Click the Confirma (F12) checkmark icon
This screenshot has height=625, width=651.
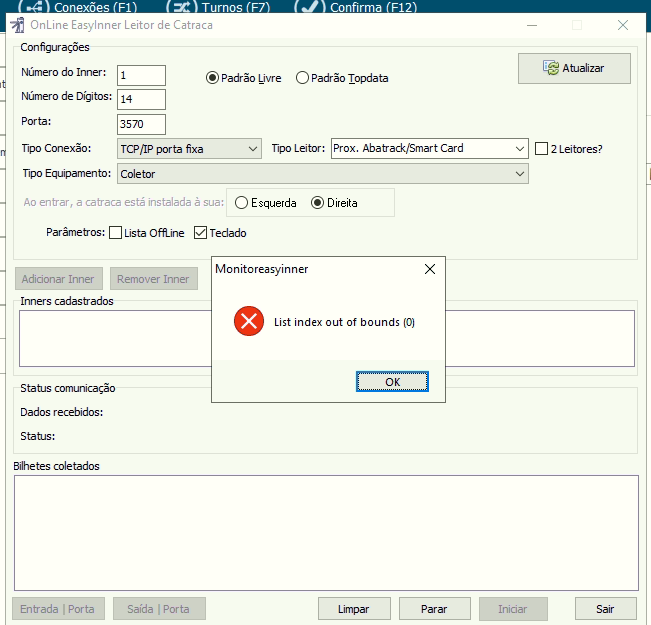coord(310,7)
